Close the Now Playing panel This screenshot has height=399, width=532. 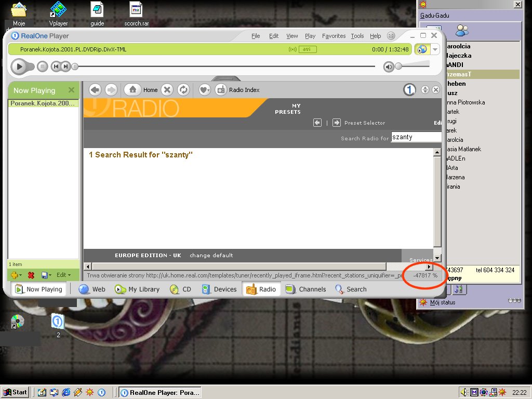[x=71, y=90]
